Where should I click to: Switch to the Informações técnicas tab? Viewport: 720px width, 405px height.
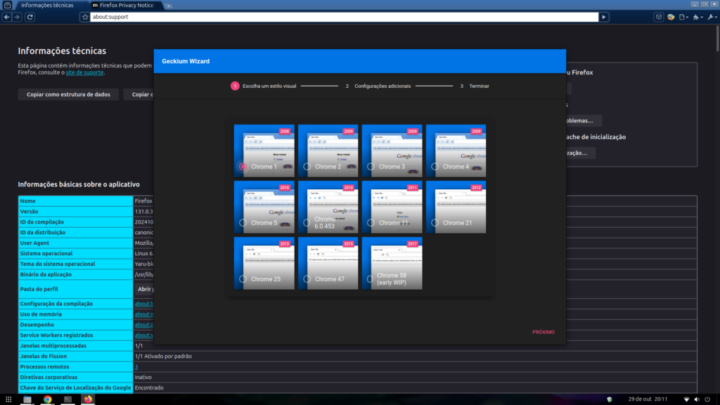47,6
